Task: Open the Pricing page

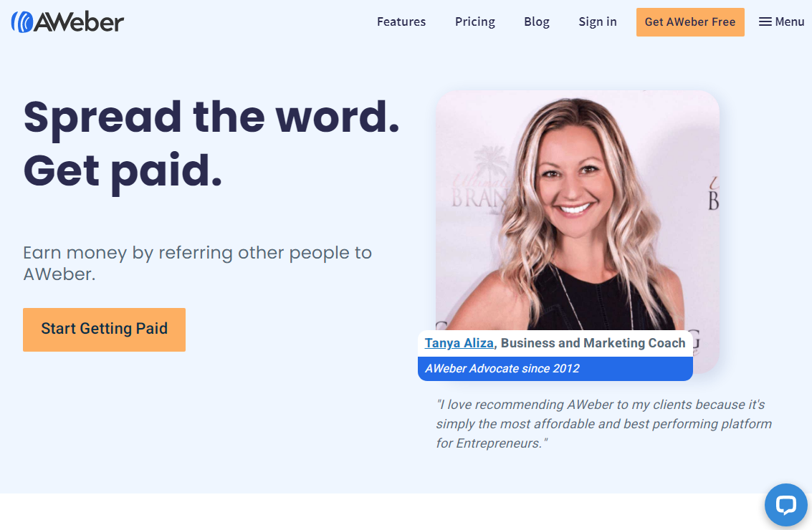Action: (x=475, y=21)
